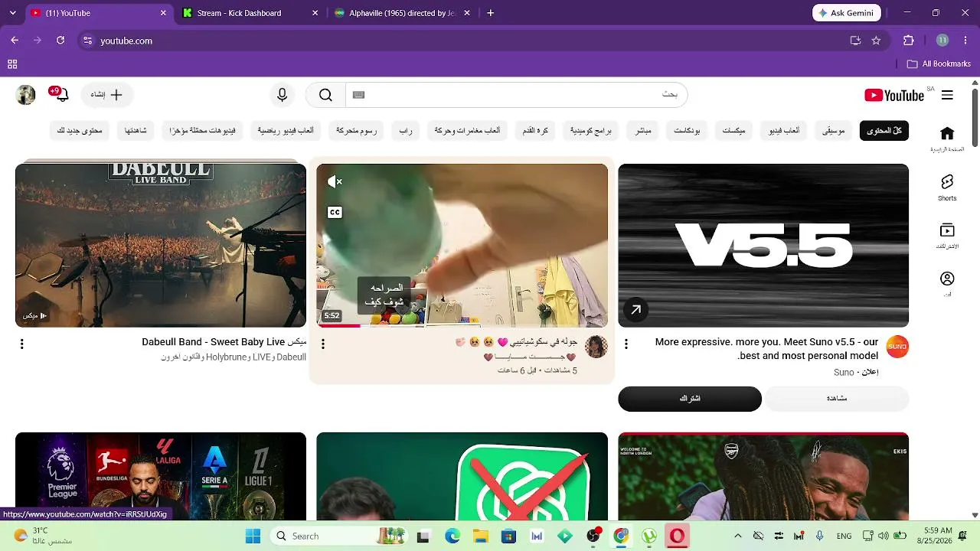Open the Windows Start menu

253,536
